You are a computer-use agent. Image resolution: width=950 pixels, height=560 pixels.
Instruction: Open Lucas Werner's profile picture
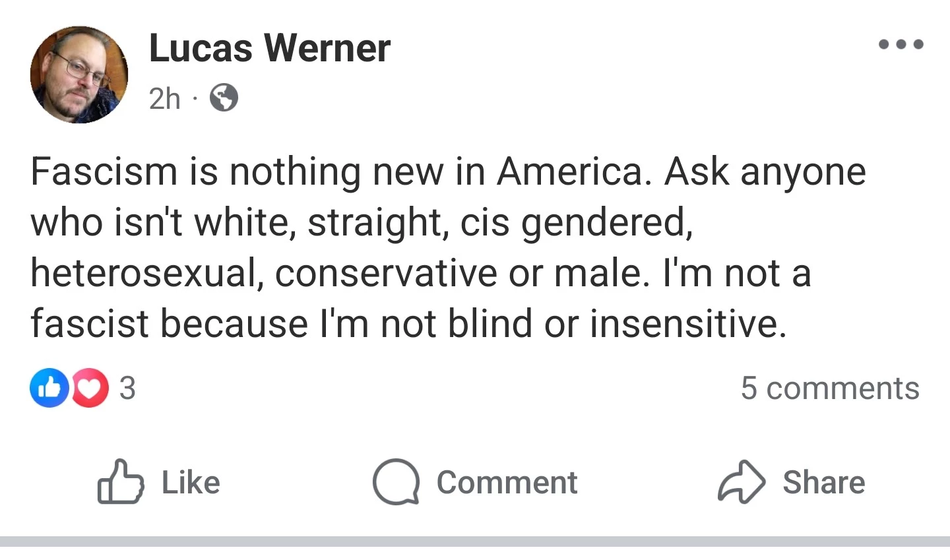pyautogui.click(x=79, y=75)
